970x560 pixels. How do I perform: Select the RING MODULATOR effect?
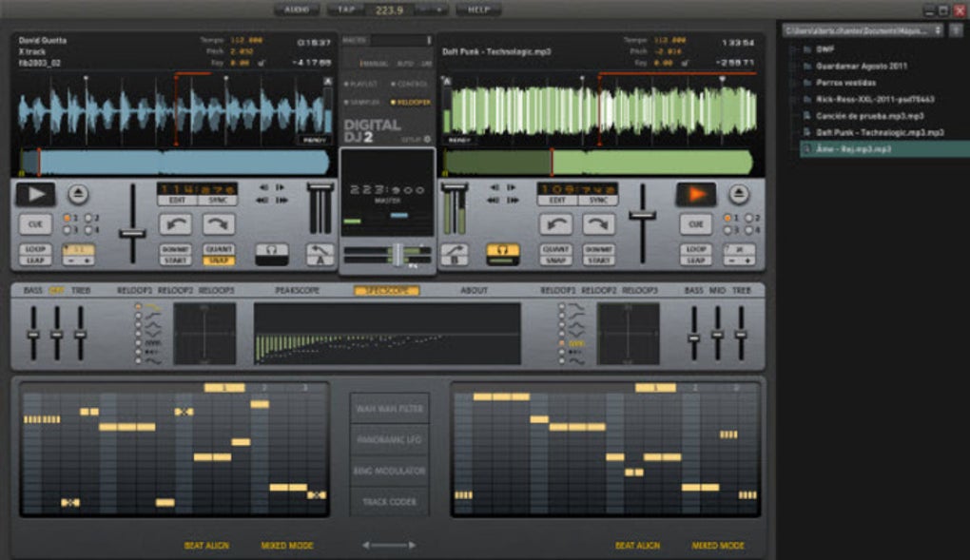[x=389, y=471]
